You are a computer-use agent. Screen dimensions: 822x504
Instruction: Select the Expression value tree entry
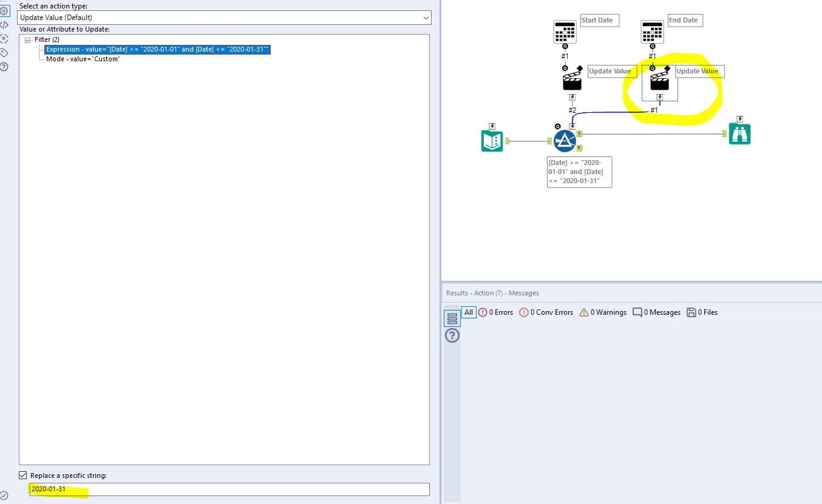pyautogui.click(x=158, y=49)
